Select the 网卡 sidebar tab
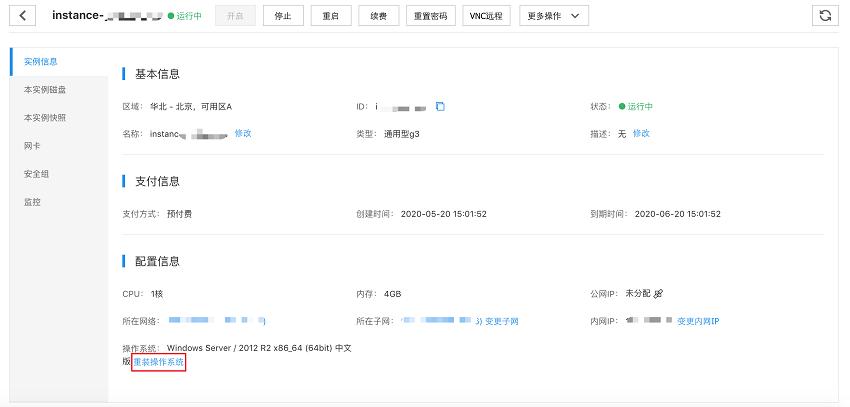Screen dimensions: 850x407 [x=32, y=146]
